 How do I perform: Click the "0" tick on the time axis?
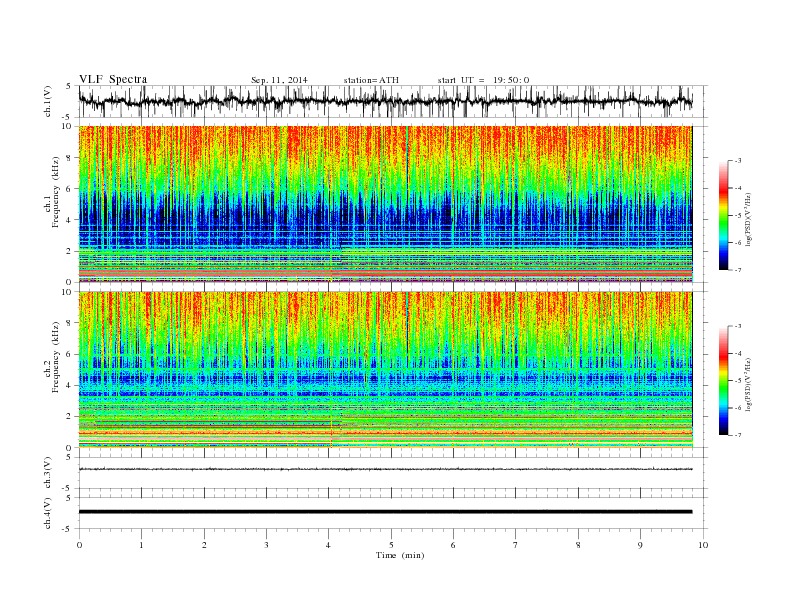[x=79, y=545]
